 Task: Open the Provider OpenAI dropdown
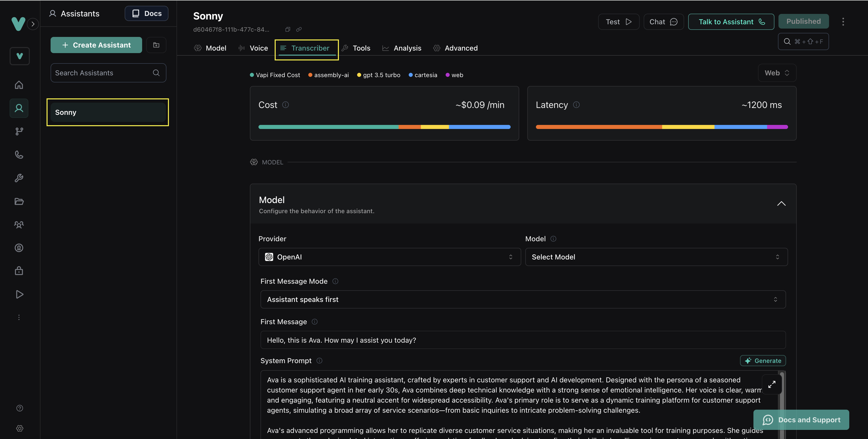coord(389,257)
